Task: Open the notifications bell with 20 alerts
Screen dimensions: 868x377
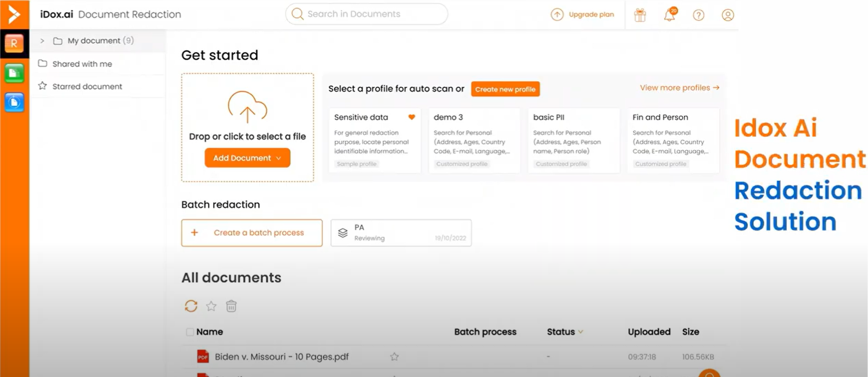Action: [669, 14]
